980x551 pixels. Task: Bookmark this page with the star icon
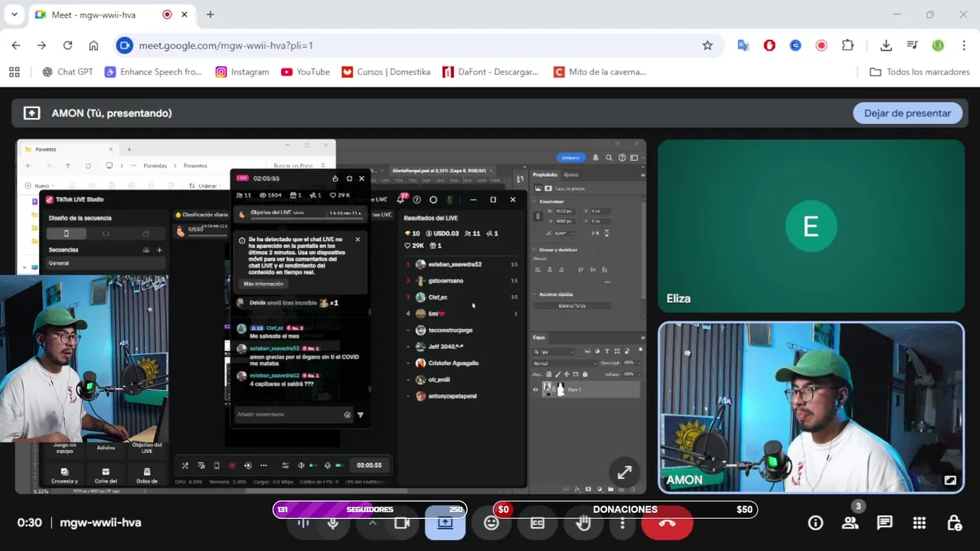click(x=707, y=45)
